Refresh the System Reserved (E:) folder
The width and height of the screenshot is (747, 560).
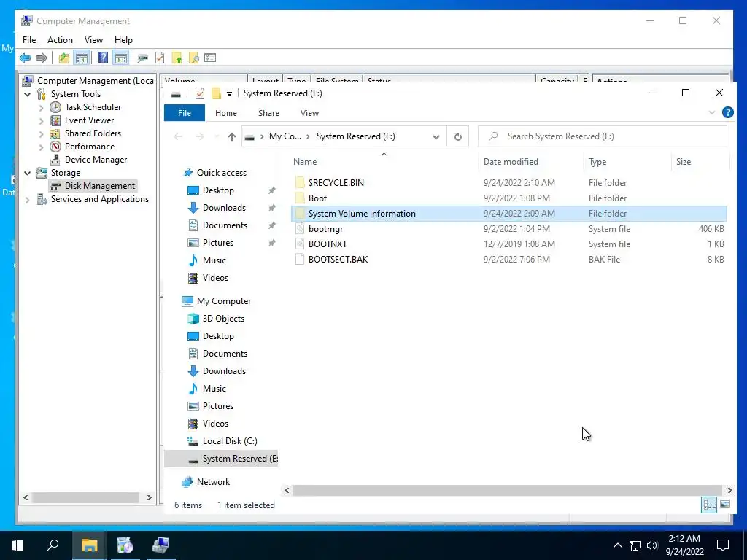pos(458,136)
